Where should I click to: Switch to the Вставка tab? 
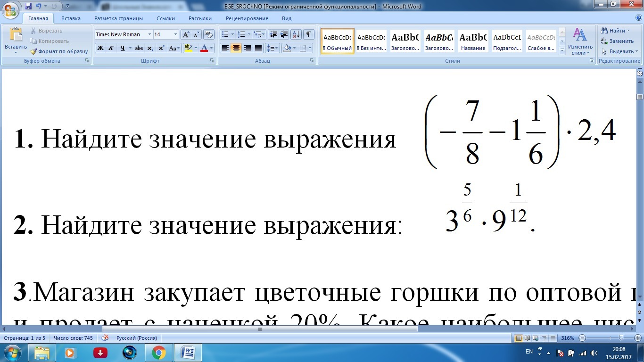tap(71, 18)
